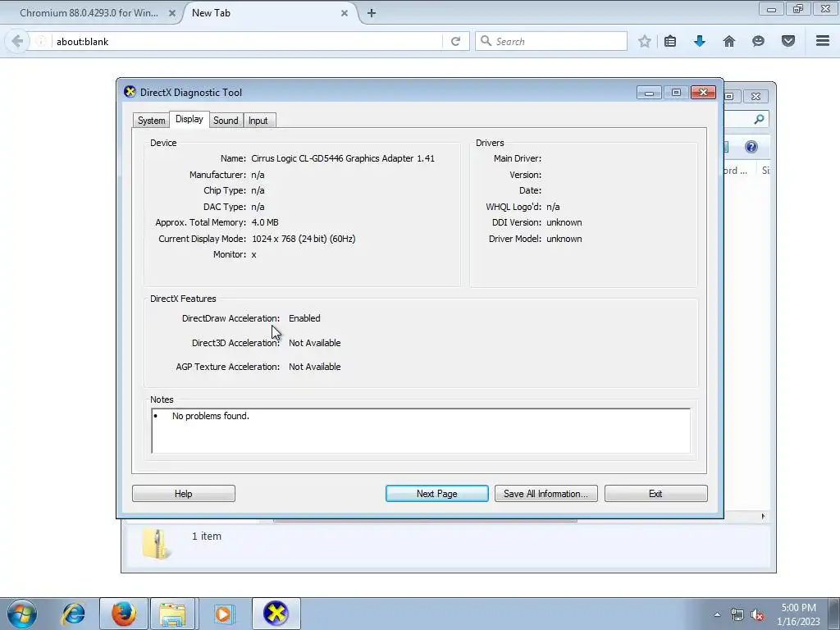Image resolution: width=840 pixels, height=630 pixels.
Task: Maximize the DirectX Diagnostic Tool window
Action: [x=676, y=93]
